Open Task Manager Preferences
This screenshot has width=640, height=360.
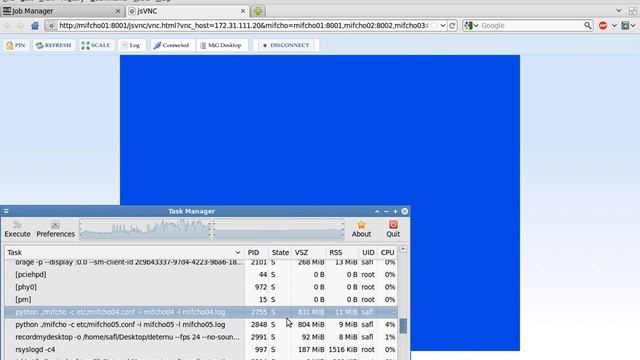[x=56, y=229]
